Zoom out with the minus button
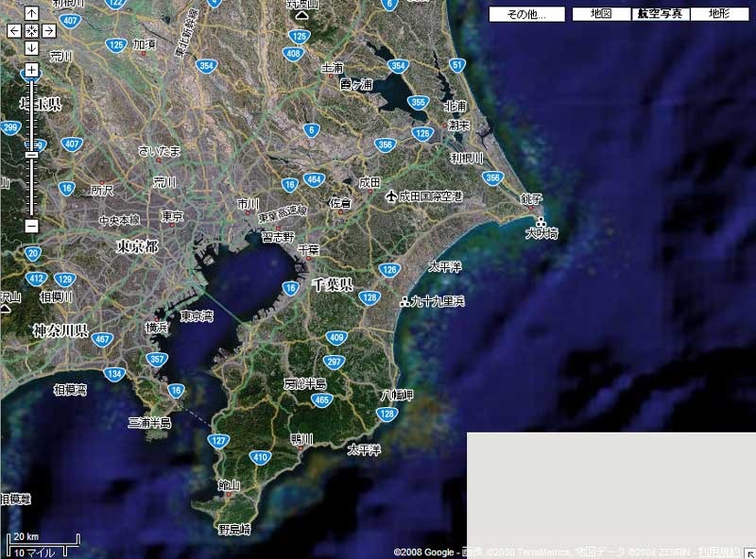 coord(31,226)
